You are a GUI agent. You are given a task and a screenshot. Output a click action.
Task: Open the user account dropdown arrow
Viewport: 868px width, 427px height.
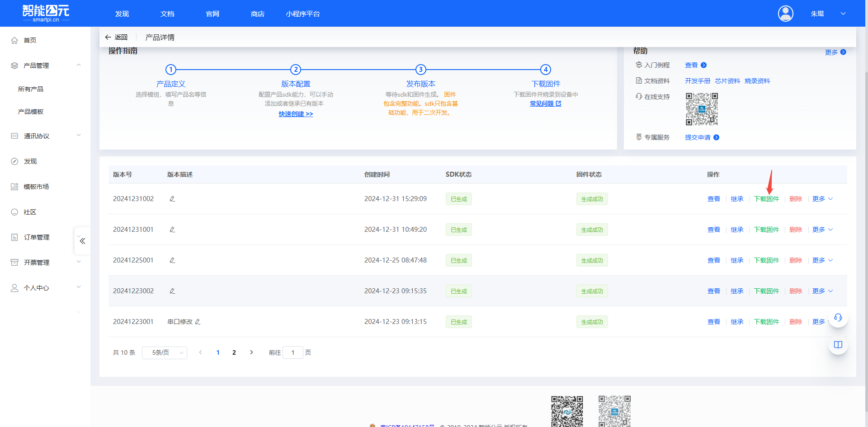pos(843,14)
